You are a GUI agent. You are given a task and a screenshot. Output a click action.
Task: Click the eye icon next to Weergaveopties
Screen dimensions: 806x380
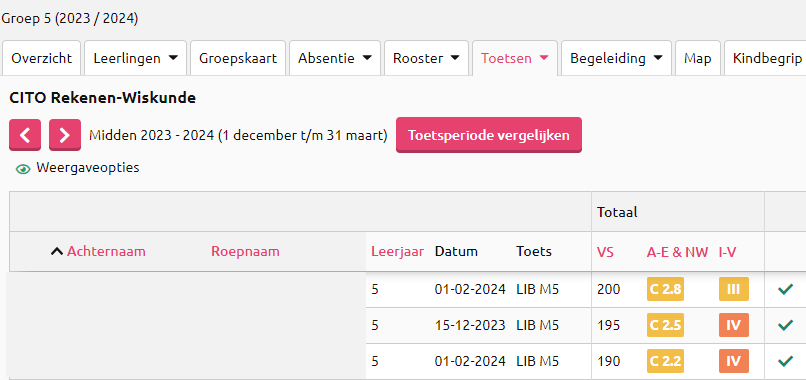coord(23,169)
